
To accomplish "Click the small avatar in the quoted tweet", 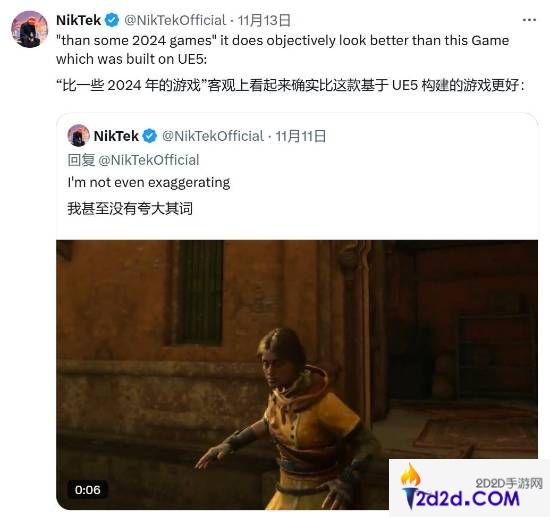I will point(78,135).
